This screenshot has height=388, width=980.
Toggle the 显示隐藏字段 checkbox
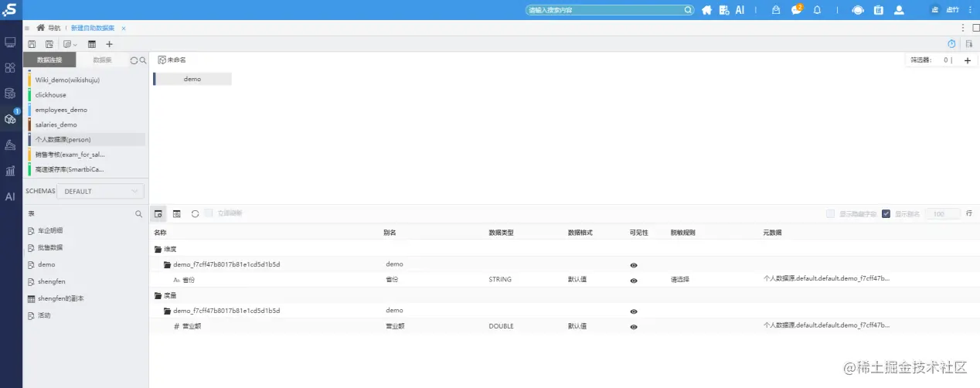[830, 214]
